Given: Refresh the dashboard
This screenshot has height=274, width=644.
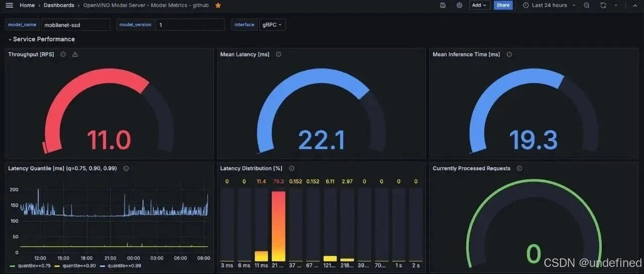Looking at the screenshot, I should 603,5.
